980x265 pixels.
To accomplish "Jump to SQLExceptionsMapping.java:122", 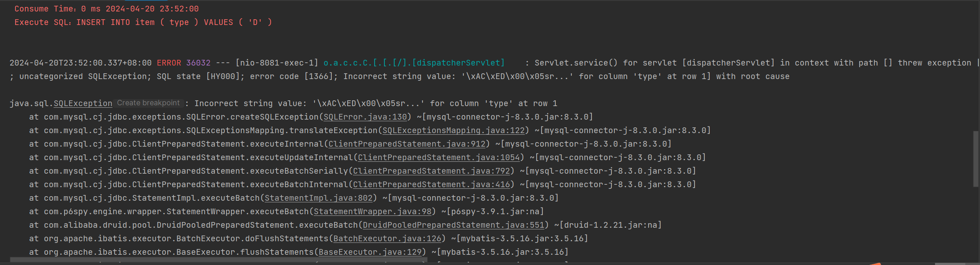I will [x=453, y=131].
